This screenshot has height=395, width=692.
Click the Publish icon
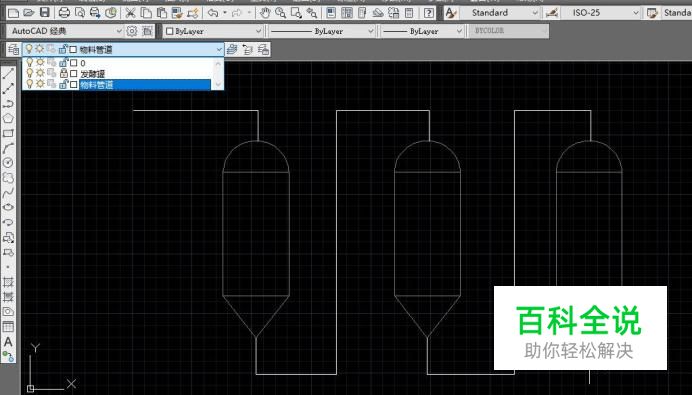(95, 13)
